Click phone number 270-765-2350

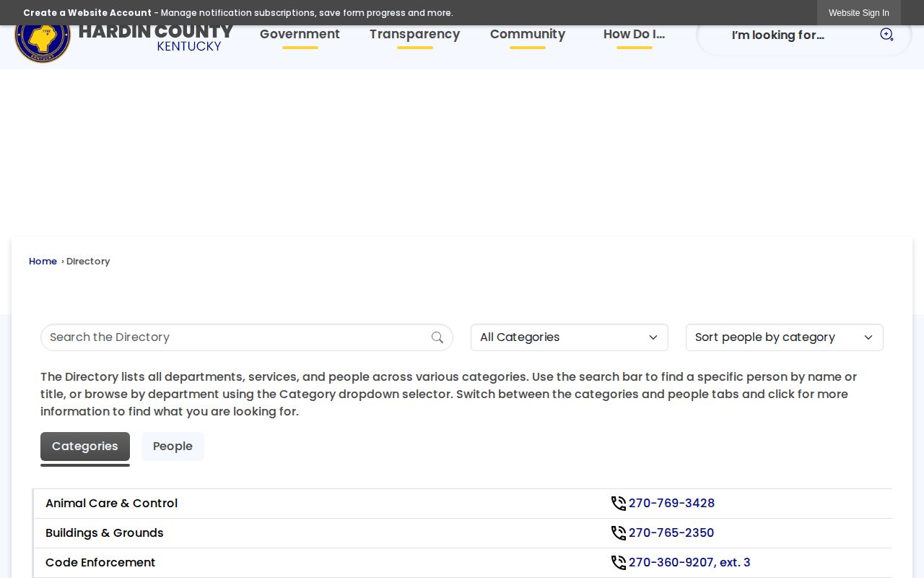671,533
